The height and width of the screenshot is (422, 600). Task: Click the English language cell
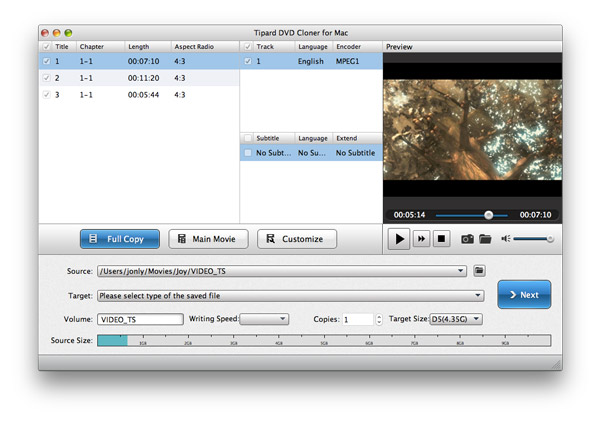(x=311, y=61)
